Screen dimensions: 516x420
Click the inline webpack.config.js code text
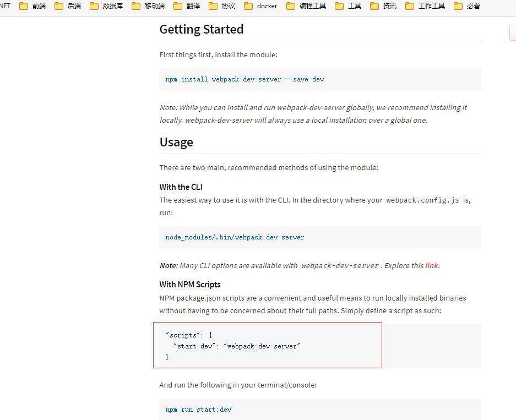(422, 200)
